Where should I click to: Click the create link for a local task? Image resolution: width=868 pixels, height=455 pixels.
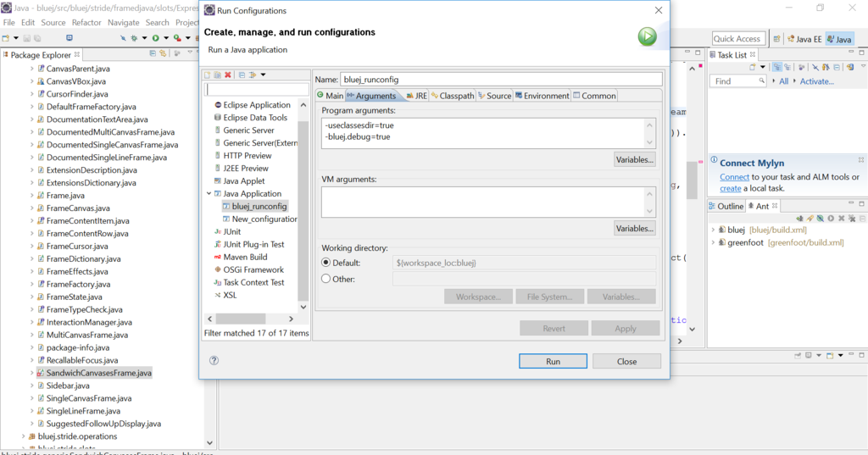pyautogui.click(x=730, y=188)
